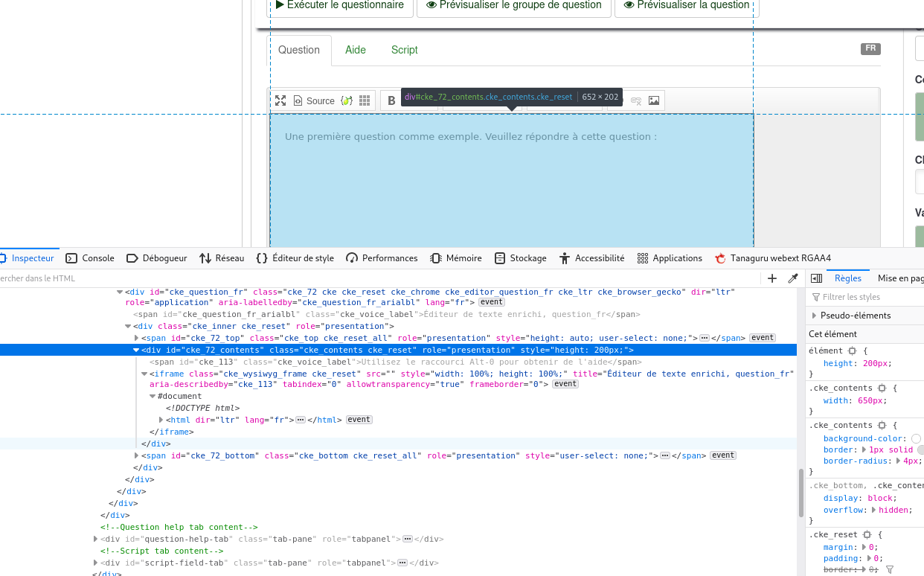Expand the cke_72_top span node
The image size is (924, 576).
(136, 338)
